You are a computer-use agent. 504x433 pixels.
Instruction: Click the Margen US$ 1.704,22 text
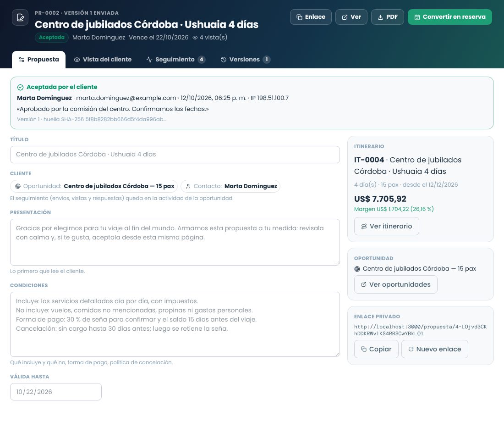click(394, 209)
